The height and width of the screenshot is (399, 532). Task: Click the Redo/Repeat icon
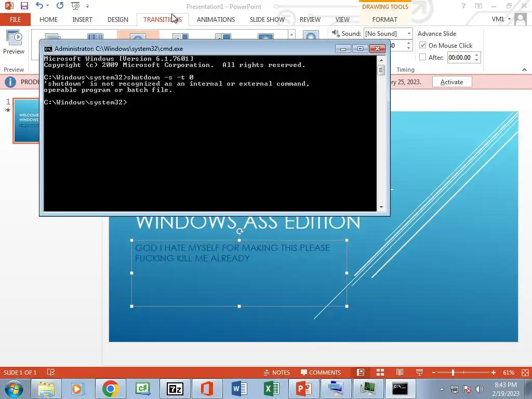[x=60, y=6]
